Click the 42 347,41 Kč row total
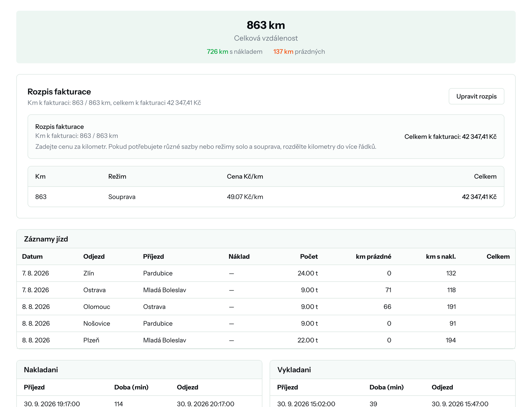Viewport: 532px width, 407px height. [479, 197]
